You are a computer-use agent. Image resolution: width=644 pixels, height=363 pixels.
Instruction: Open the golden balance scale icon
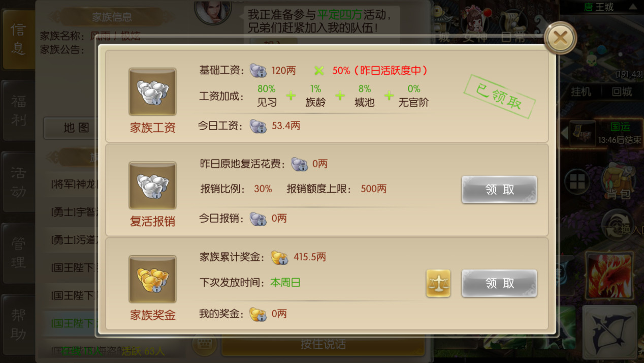pos(438,284)
